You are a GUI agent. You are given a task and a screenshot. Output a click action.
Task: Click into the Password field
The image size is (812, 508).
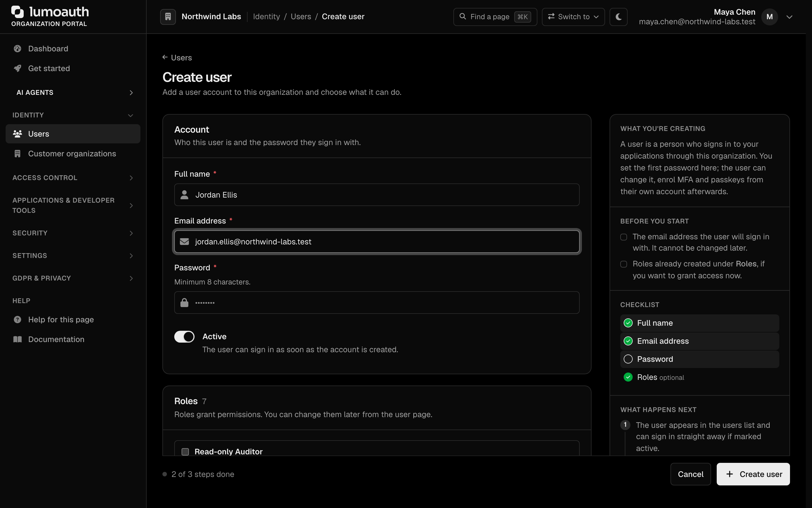376,302
